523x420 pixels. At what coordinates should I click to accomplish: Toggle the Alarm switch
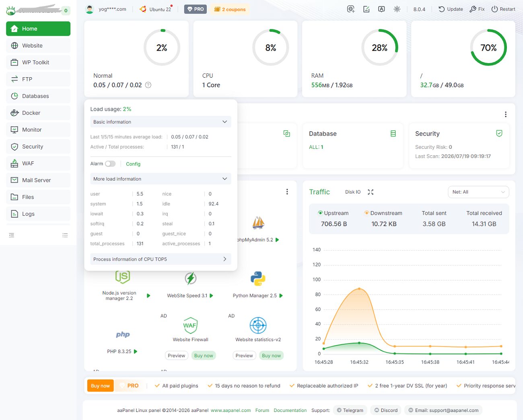pyautogui.click(x=110, y=164)
